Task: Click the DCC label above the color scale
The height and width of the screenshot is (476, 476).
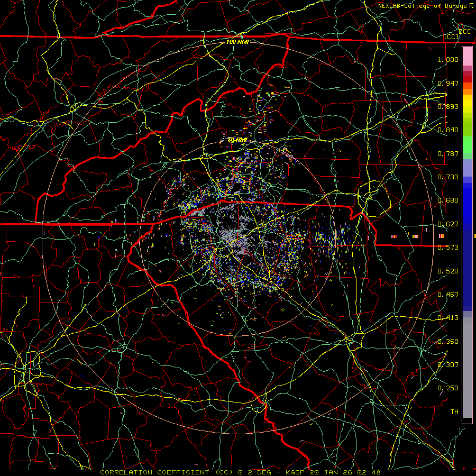Action: (x=464, y=32)
